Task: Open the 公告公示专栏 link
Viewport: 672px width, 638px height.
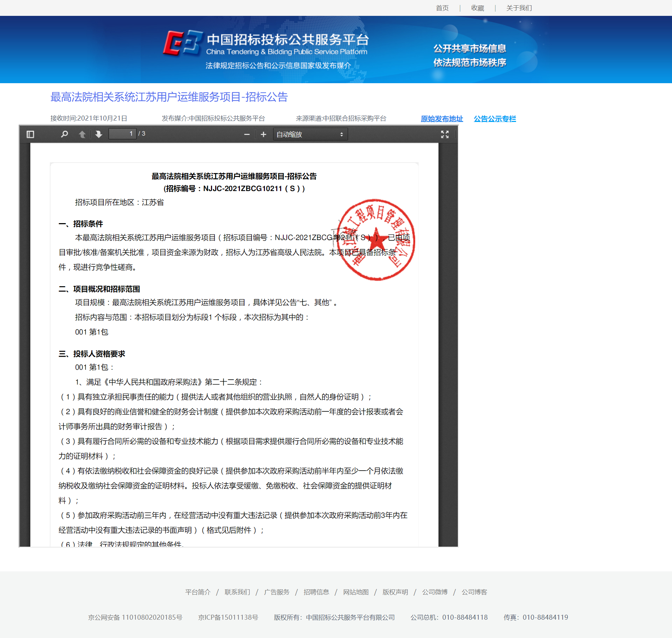Action: point(495,119)
